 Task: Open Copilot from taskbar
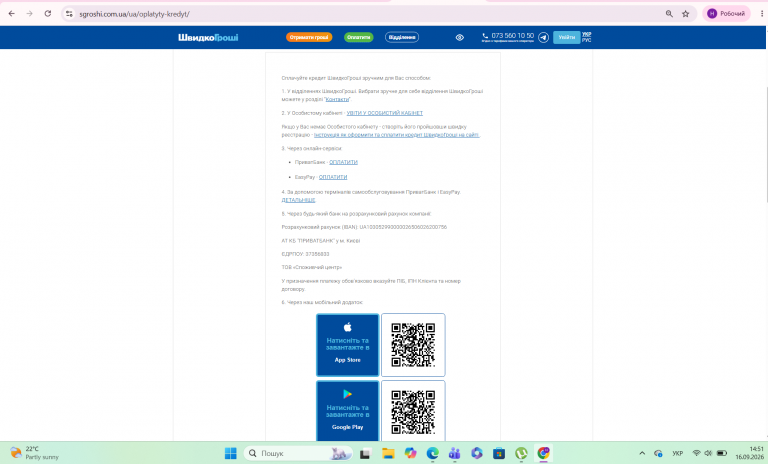click(x=410, y=454)
